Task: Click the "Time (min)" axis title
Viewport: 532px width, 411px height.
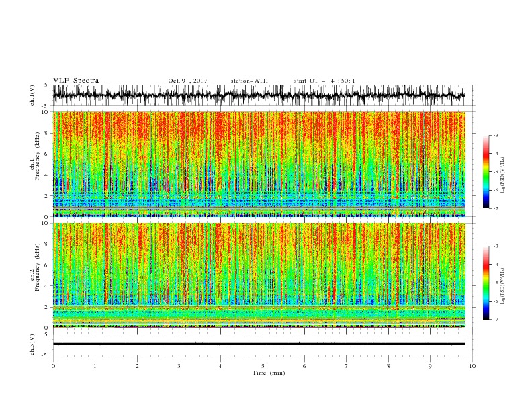Action: (x=269, y=373)
